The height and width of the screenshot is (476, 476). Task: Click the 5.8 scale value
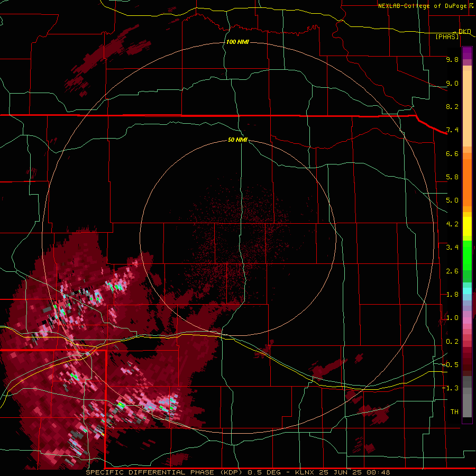click(452, 177)
